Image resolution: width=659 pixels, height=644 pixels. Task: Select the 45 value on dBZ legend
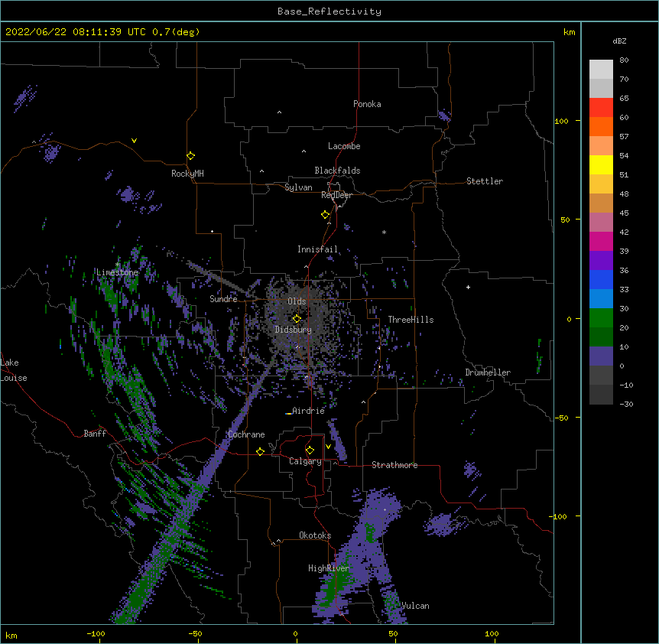click(x=624, y=213)
